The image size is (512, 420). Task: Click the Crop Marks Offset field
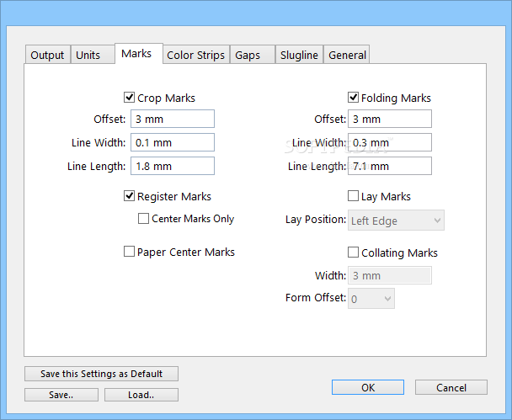(x=173, y=120)
